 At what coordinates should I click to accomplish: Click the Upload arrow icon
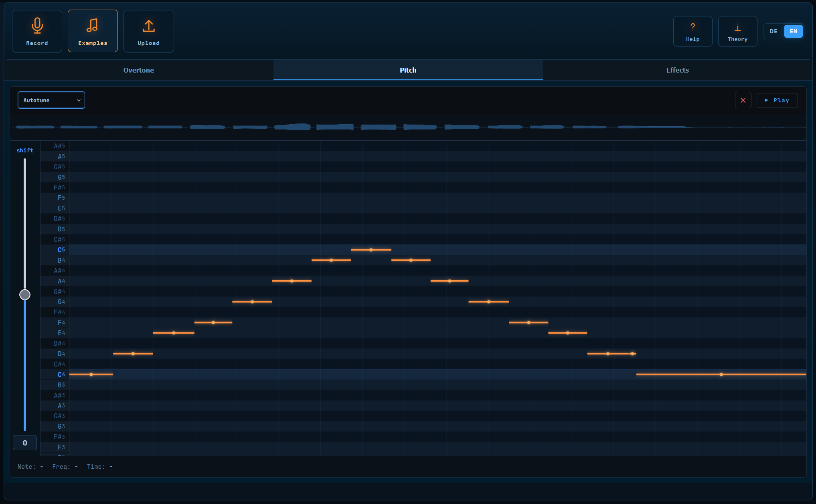tap(148, 26)
